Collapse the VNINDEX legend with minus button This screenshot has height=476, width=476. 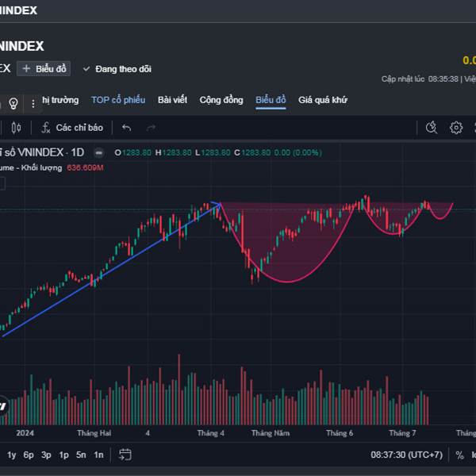click(x=98, y=152)
